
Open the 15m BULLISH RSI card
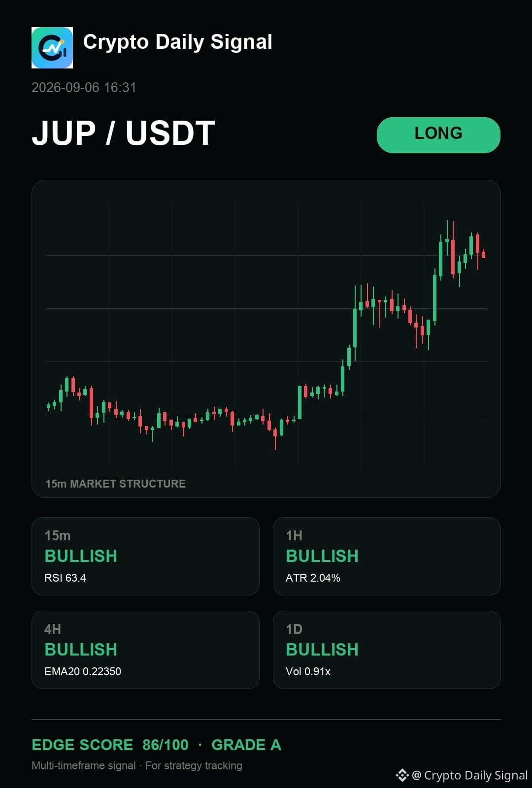click(x=145, y=556)
